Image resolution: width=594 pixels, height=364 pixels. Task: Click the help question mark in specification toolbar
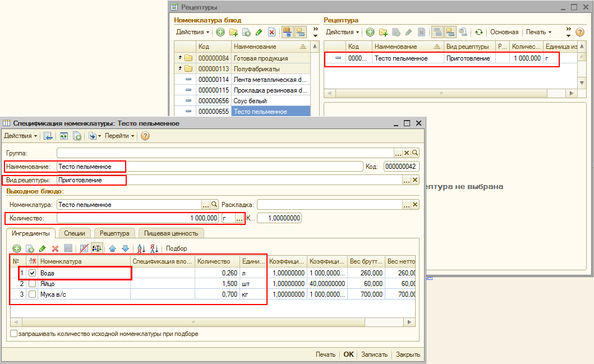[x=145, y=136]
